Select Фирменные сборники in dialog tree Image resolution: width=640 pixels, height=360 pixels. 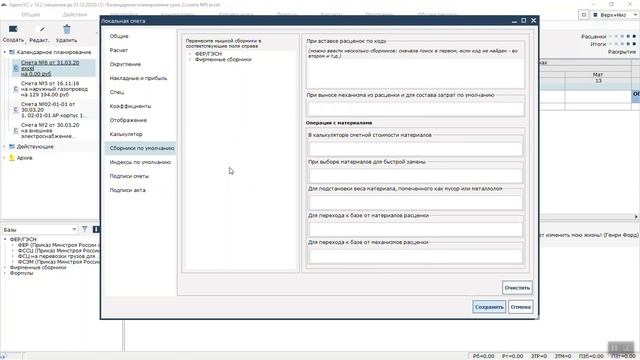pyautogui.click(x=223, y=60)
